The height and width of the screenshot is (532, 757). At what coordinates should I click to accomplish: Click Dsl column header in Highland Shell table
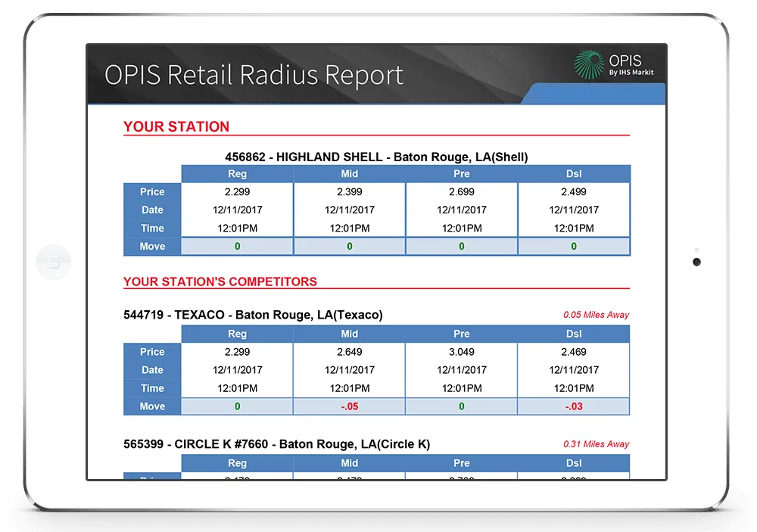click(574, 174)
